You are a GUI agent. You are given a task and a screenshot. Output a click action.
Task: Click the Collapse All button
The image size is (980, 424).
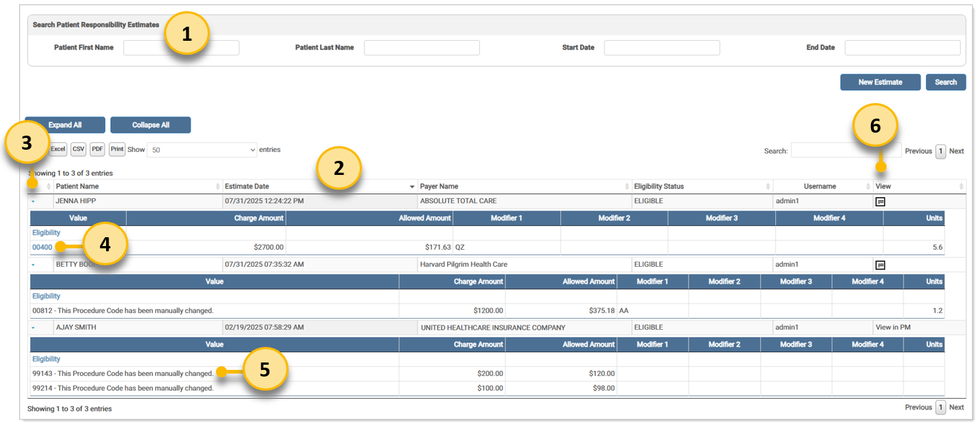(x=151, y=125)
